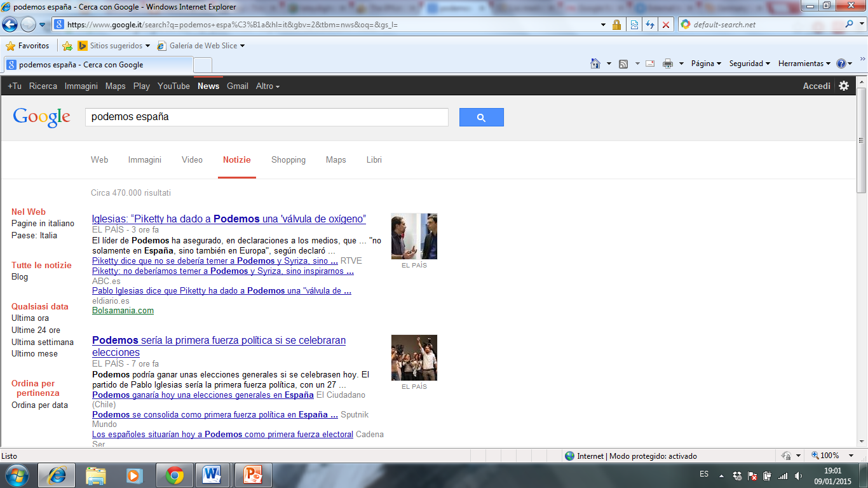Viewport: 868px width, 488px height.
Task: Refresh the page from the address bar
Action: tap(649, 25)
